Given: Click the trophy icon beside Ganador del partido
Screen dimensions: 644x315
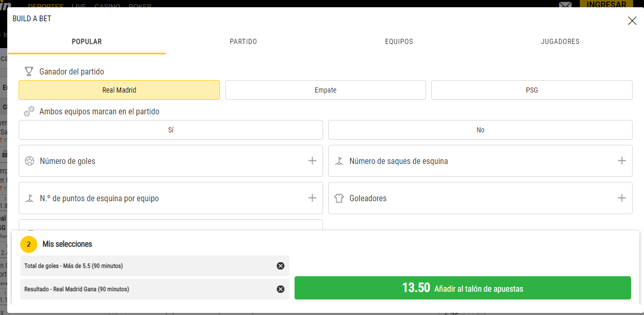Looking at the screenshot, I should pos(29,71).
